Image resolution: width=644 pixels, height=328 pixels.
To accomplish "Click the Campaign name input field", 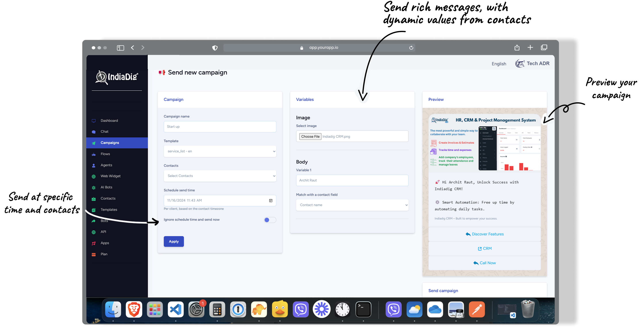I will (x=220, y=126).
